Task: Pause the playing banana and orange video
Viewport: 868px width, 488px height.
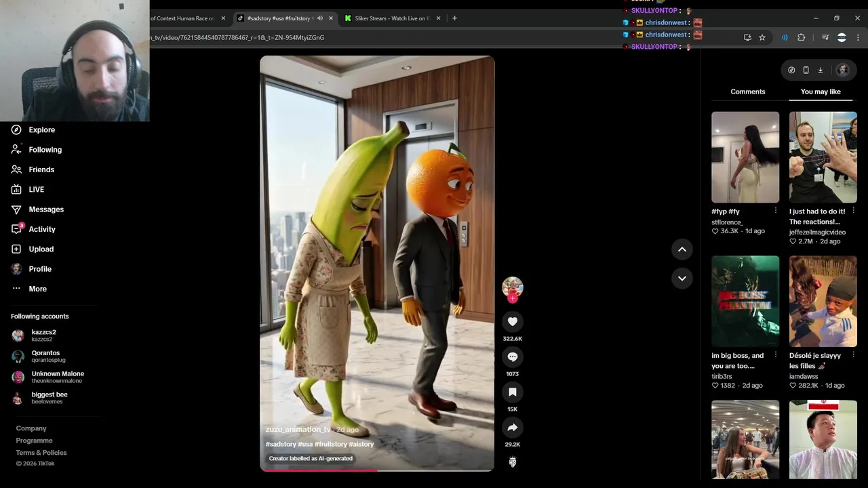Action: pos(377,263)
